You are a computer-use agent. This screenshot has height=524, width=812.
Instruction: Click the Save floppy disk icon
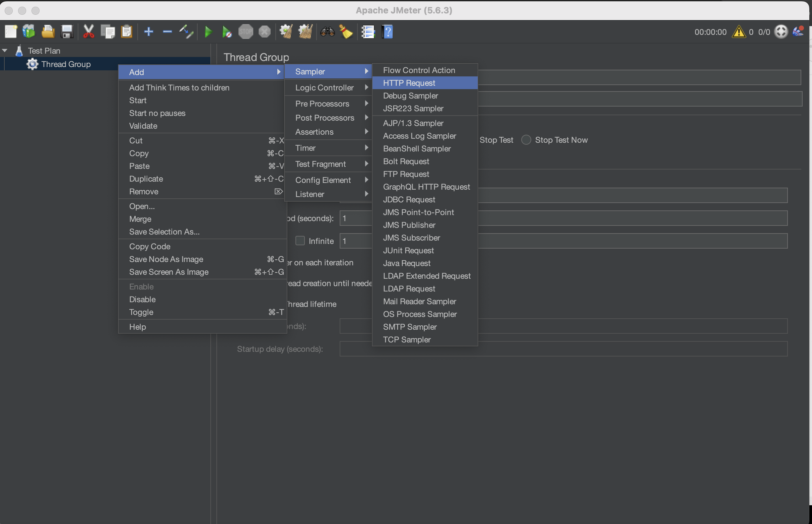[x=67, y=32]
